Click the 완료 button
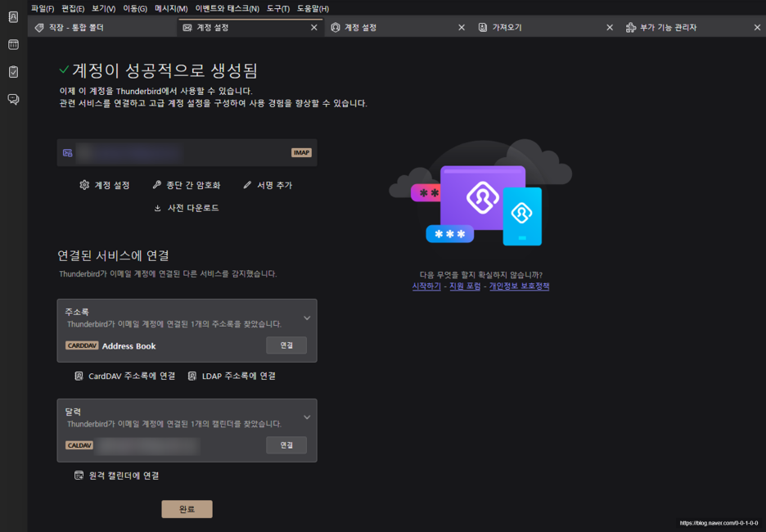 tap(187, 509)
